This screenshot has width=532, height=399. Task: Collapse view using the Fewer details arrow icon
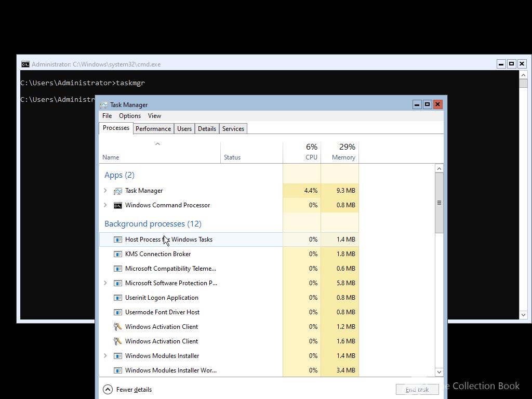[108, 390]
